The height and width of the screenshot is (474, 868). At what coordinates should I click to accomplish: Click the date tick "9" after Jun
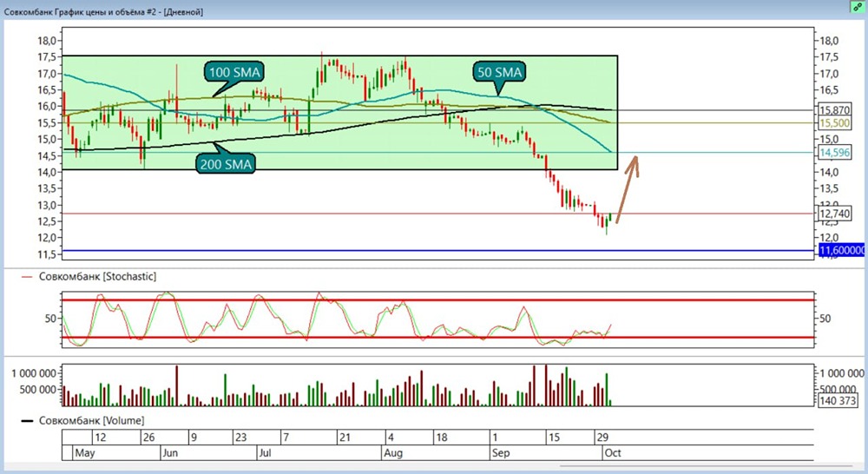click(194, 438)
